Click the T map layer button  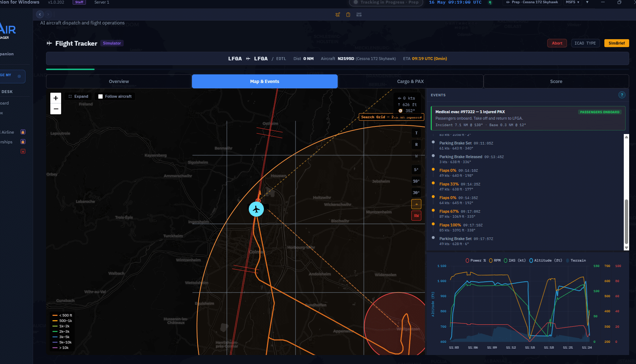416,133
